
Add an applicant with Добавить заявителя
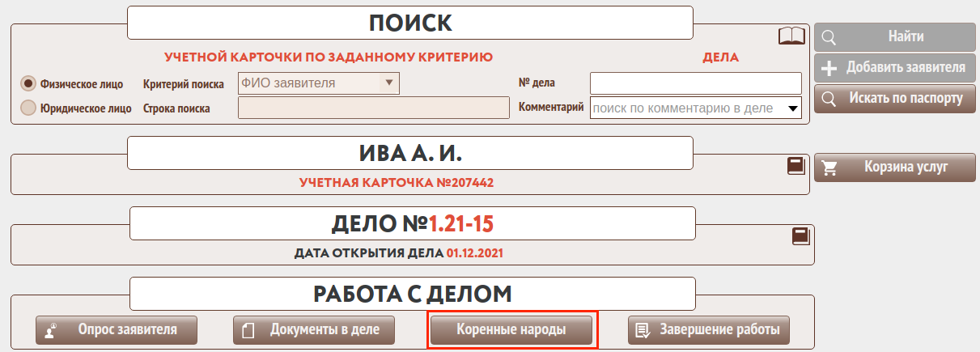coord(894,67)
